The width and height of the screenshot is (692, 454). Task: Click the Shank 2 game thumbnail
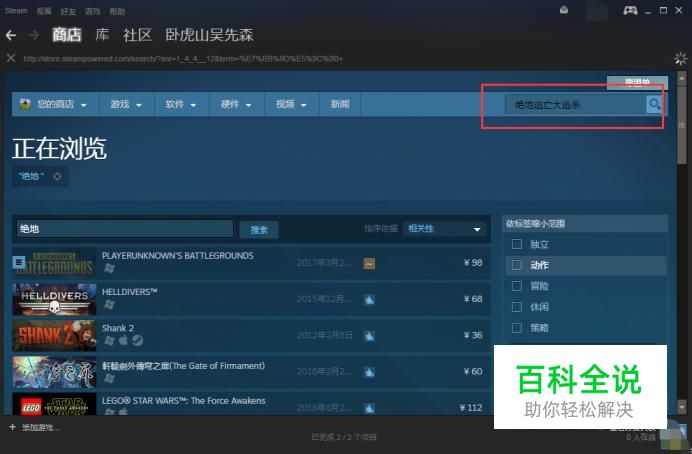(54, 335)
